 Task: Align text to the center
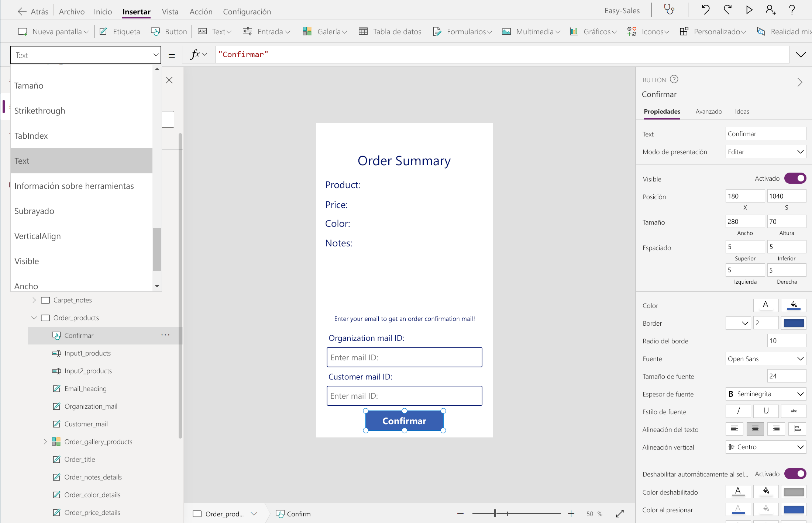[755, 429]
